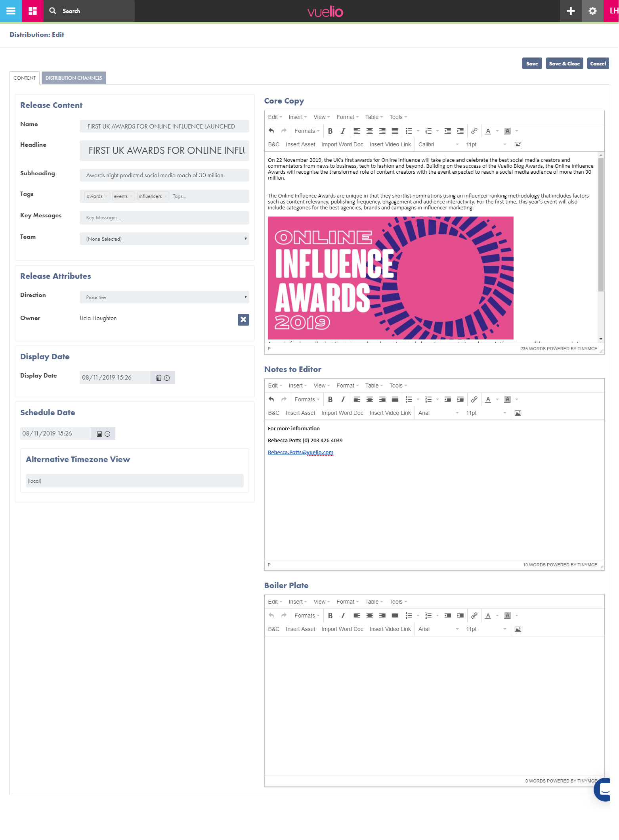Open the hamburger menu in top bar

pos(11,11)
